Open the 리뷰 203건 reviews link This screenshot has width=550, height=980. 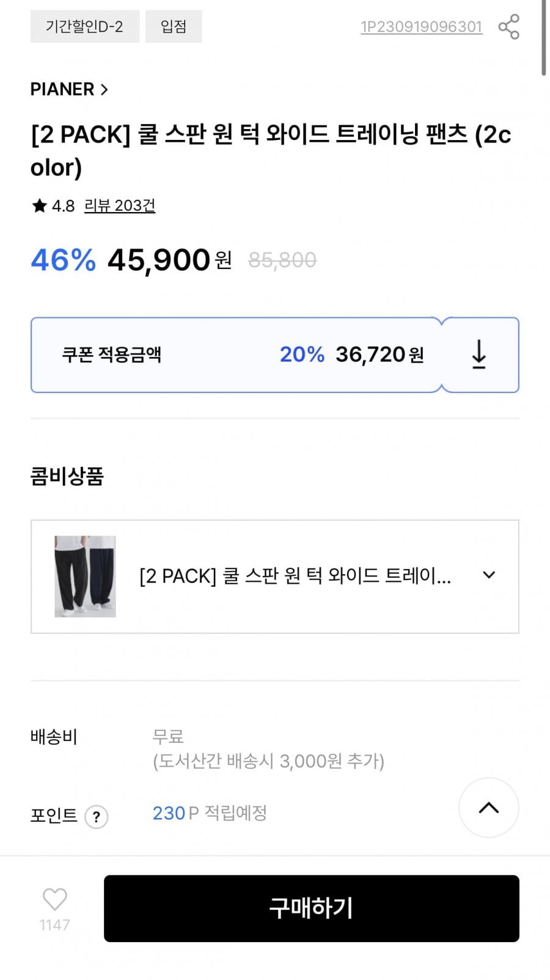pos(119,206)
